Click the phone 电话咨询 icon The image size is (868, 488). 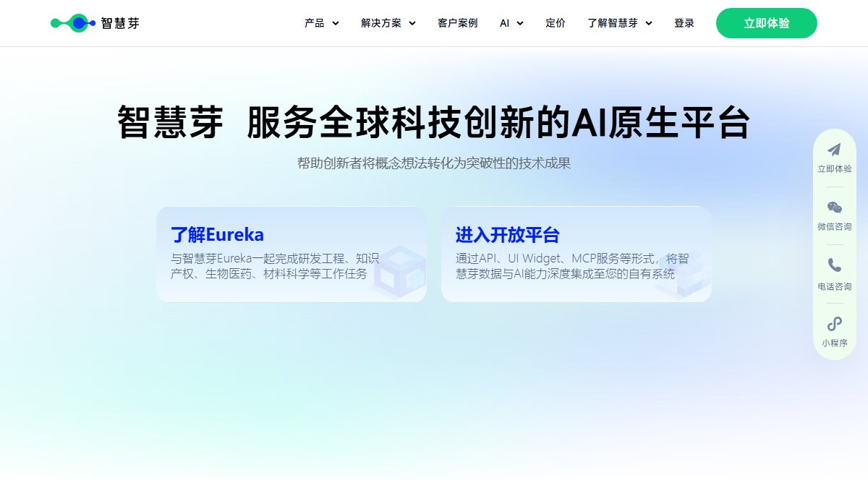coord(835,265)
